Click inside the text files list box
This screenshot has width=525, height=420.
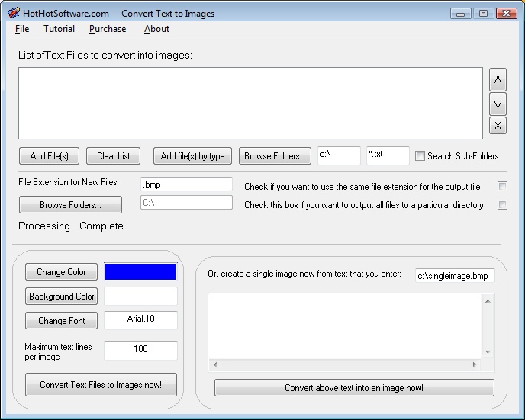coord(250,104)
